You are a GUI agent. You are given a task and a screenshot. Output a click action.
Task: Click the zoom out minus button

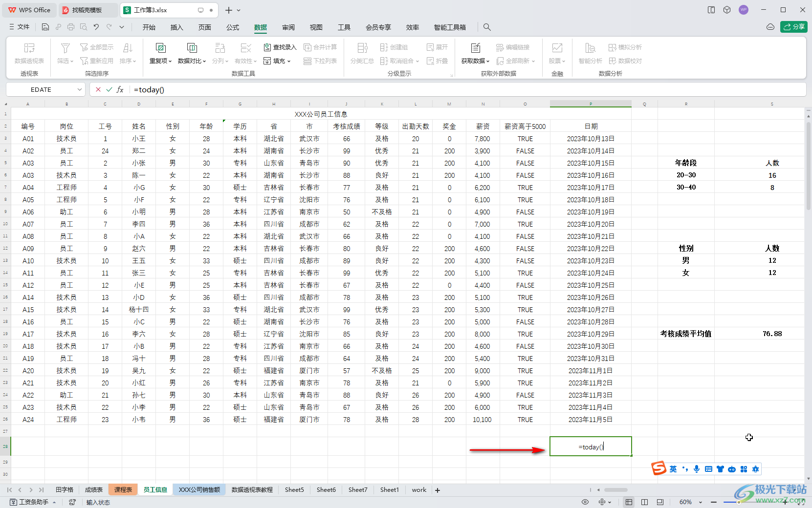(714, 502)
